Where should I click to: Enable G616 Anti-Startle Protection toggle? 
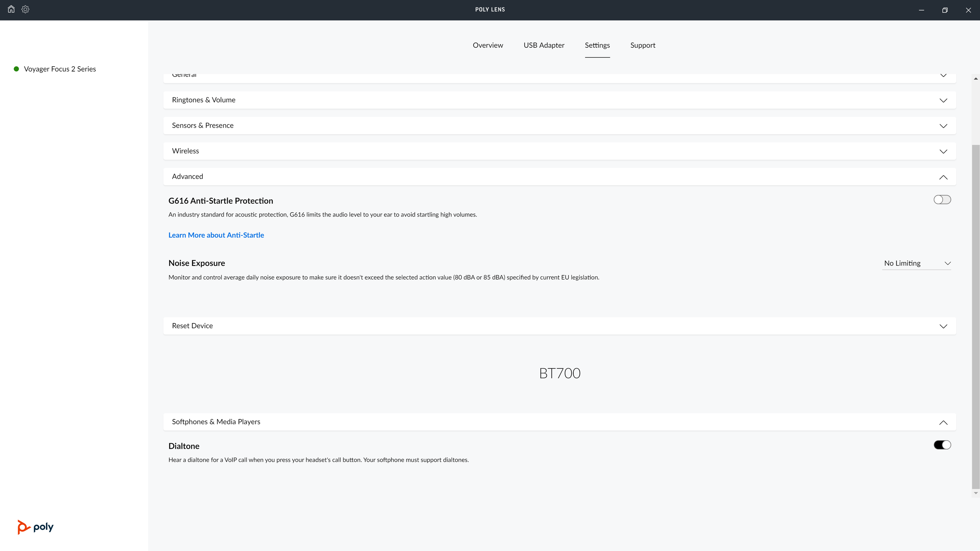coord(942,200)
